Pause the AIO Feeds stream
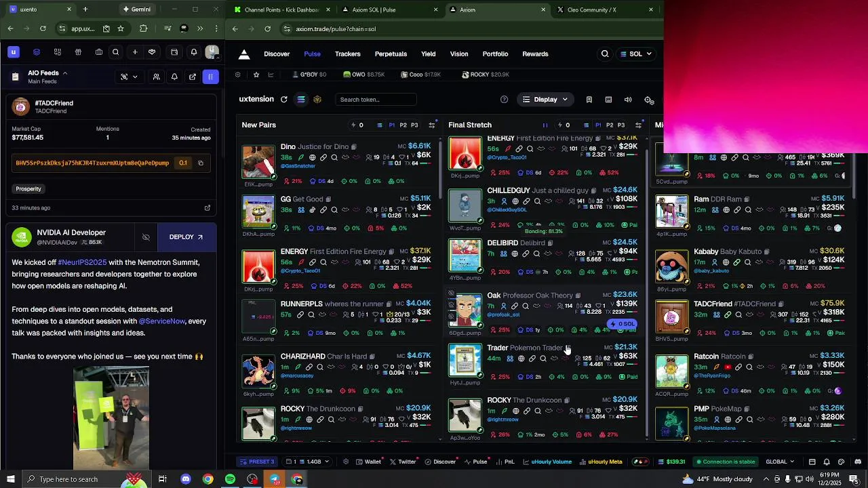 [211, 77]
